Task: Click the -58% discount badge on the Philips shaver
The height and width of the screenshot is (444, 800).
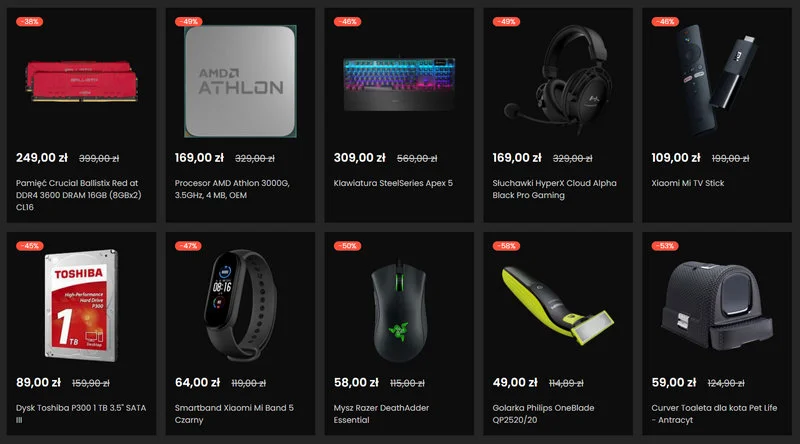Action: tap(506, 246)
